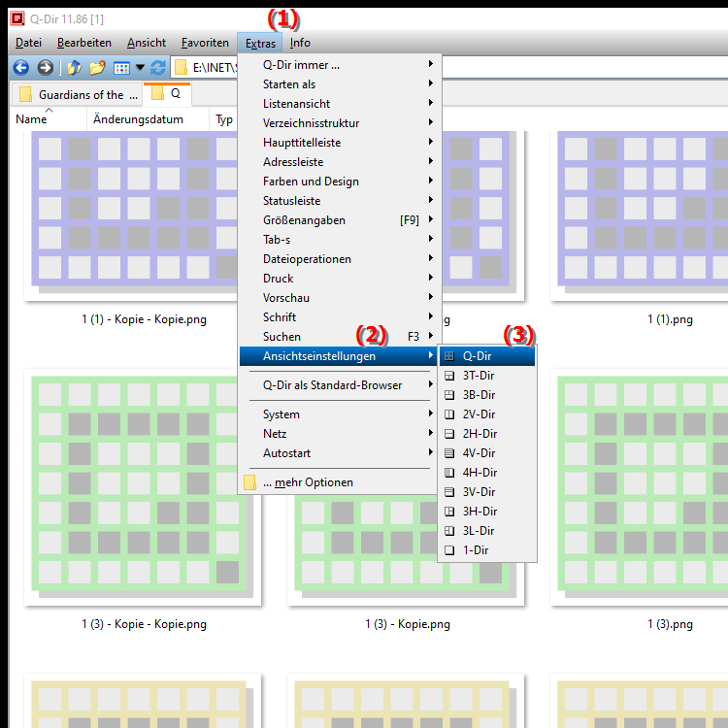Click the 3L-Dir layout icon
Image resolution: width=728 pixels, height=728 pixels.
tap(449, 531)
